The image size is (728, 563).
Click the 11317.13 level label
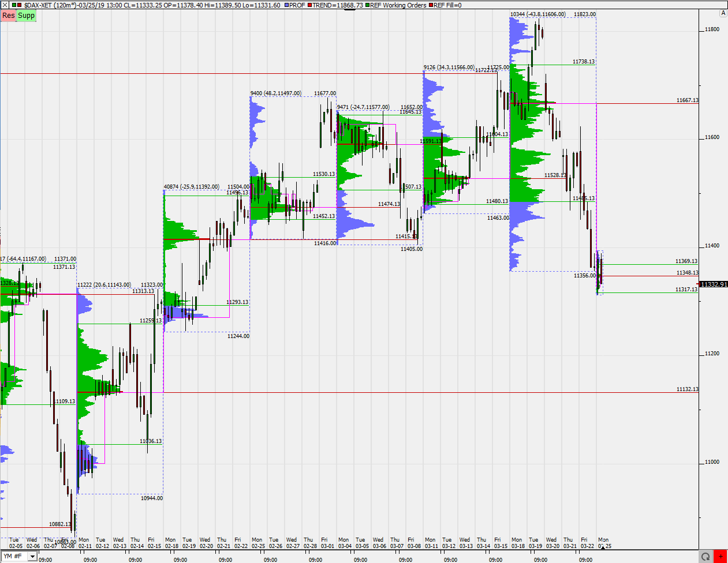pyautogui.click(x=686, y=290)
